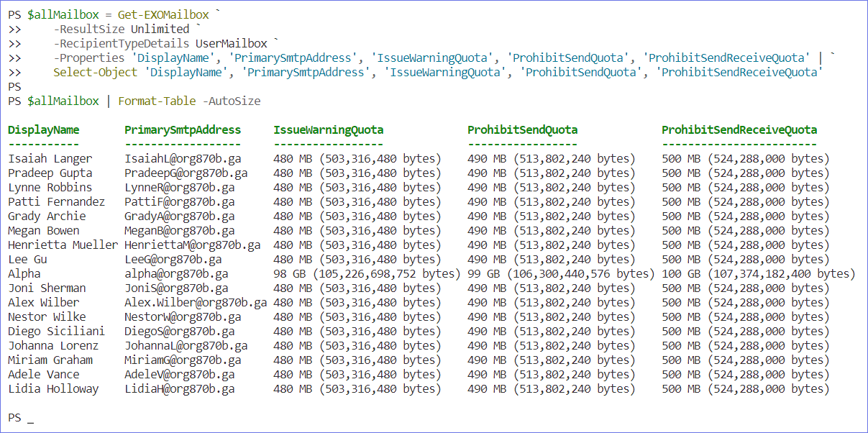Click the -Properties parameter keyword
Image resolution: width=868 pixels, height=433 pixels.
coord(89,58)
